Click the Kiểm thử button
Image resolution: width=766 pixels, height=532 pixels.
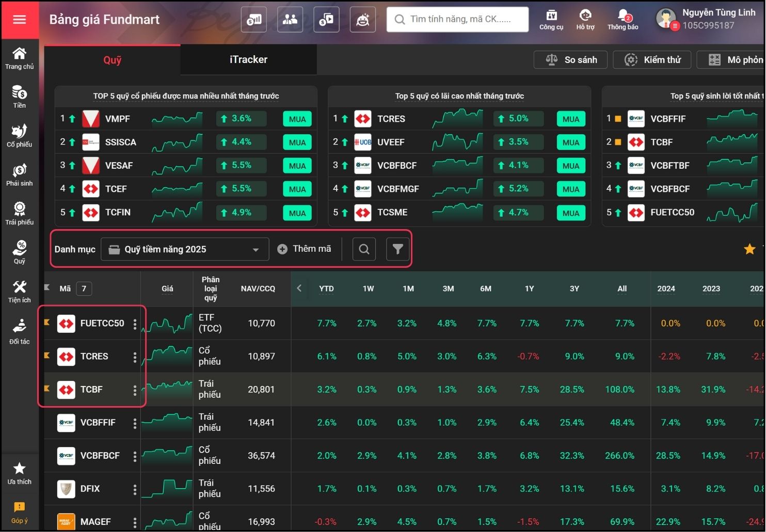pyautogui.click(x=652, y=60)
